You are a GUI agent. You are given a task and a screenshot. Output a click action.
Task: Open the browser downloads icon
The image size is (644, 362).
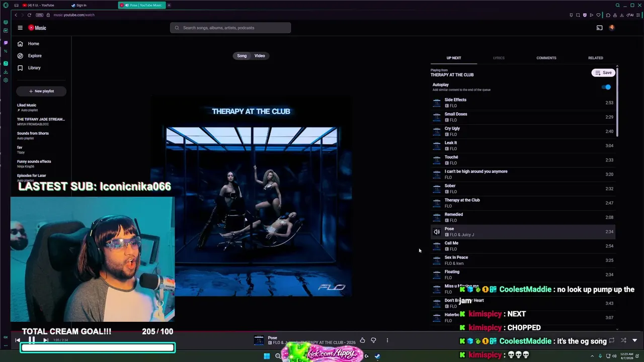coord(623,15)
